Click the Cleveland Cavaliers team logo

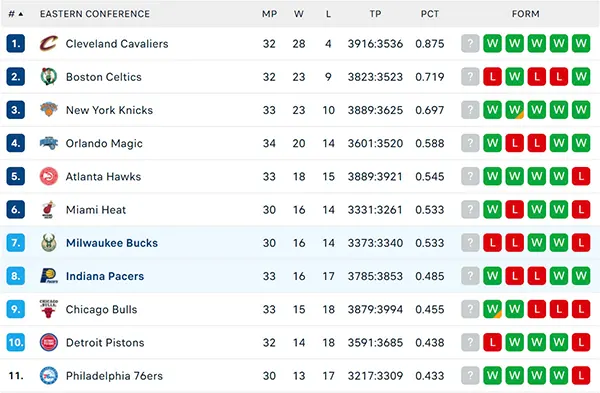point(49,44)
